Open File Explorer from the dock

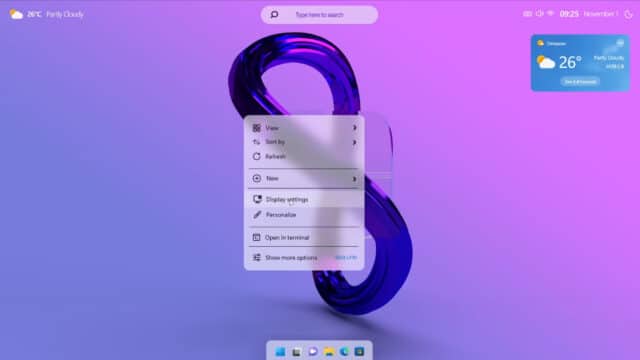pyautogui.click(x=329, y=351)
